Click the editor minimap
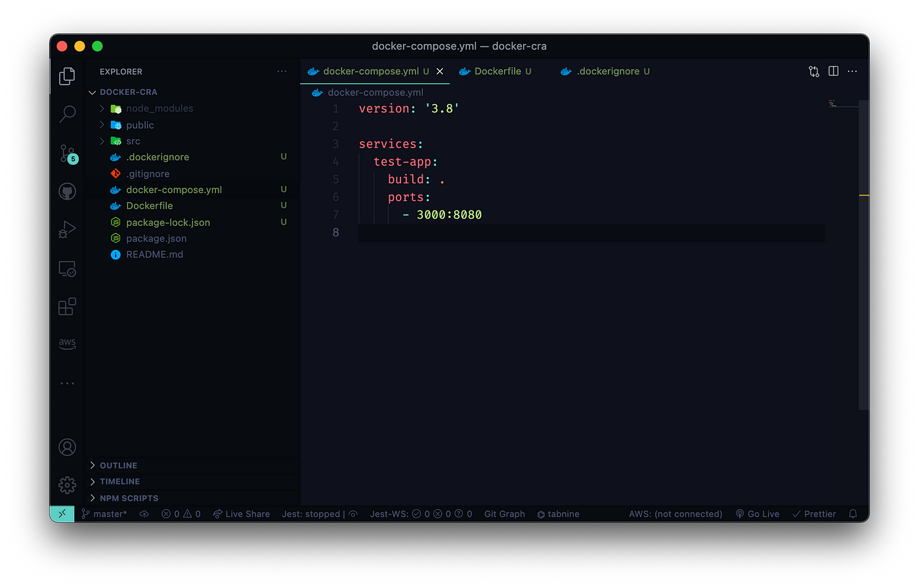 [x=843, y=104]
